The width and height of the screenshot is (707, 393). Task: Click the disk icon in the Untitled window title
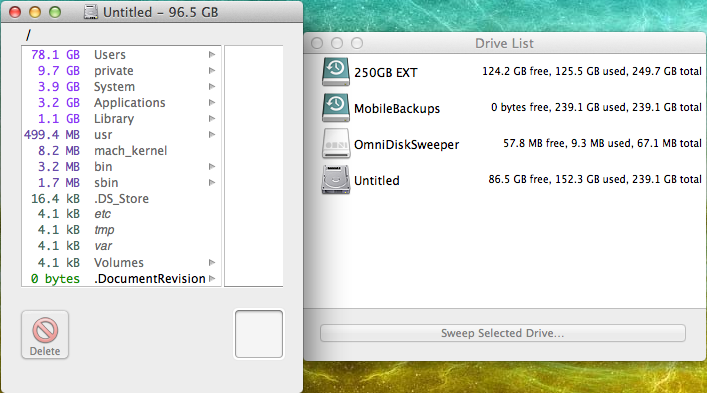click(91, 12)
